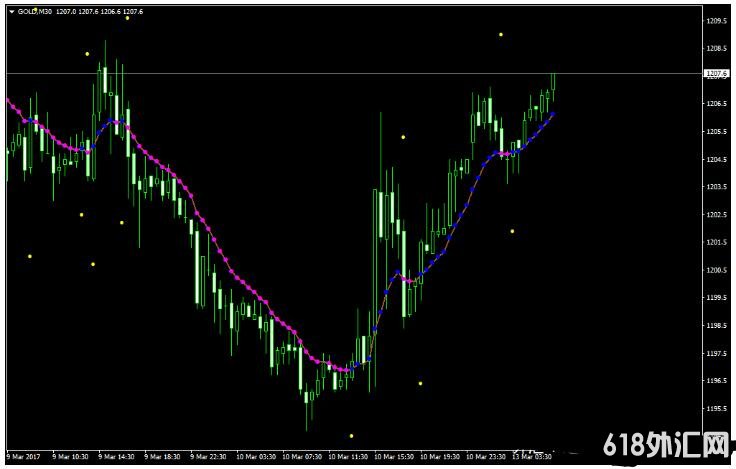Click the 1209.5 price axis label
Image resolution: width=736 pixels, height=469 pixels.
tap(716, 21)
